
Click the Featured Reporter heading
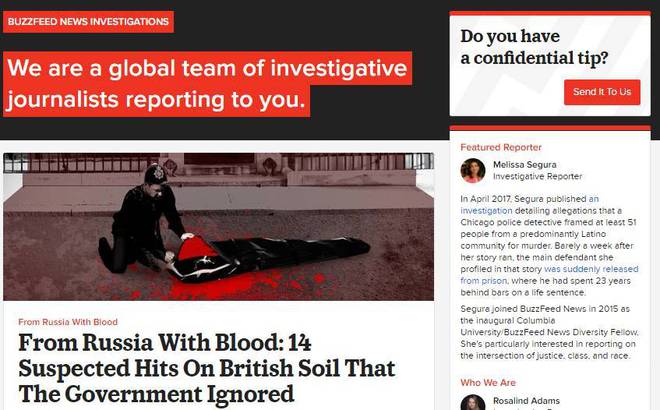501,147
